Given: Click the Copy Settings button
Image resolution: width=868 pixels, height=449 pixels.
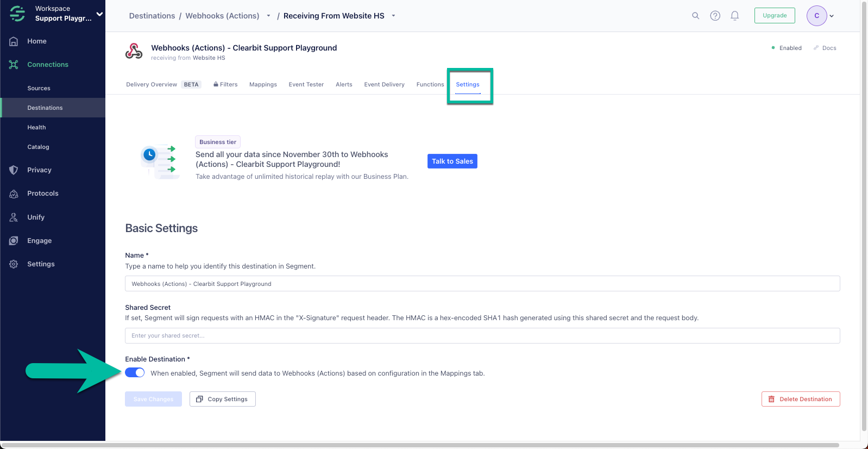Looking at the screenshot, I should pos(223,399).
